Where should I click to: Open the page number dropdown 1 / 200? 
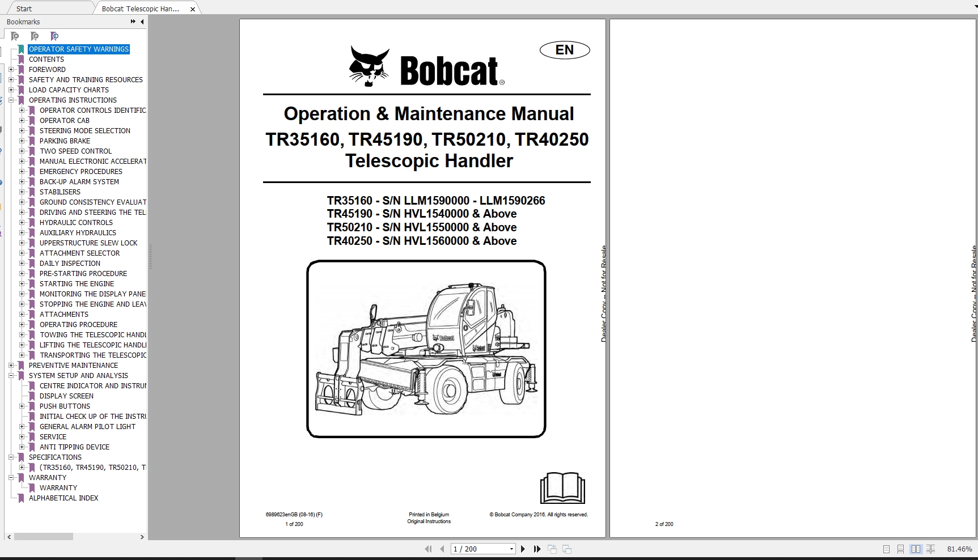pos(511,549)
